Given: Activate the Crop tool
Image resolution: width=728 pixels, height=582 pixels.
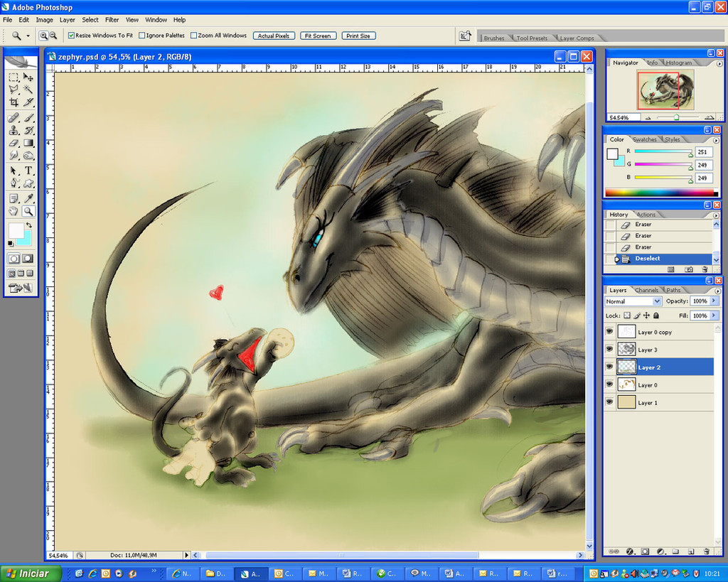Looking at the screenshot, I should [x=14, y=102].
